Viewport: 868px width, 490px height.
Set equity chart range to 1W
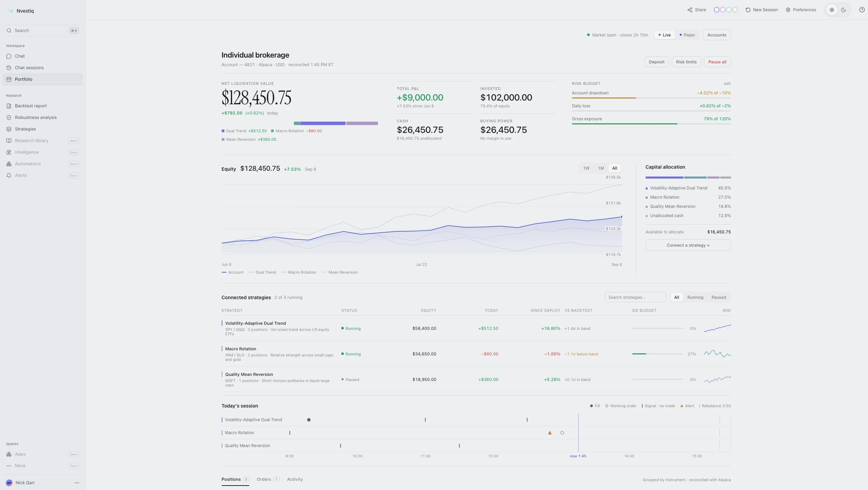586,168
